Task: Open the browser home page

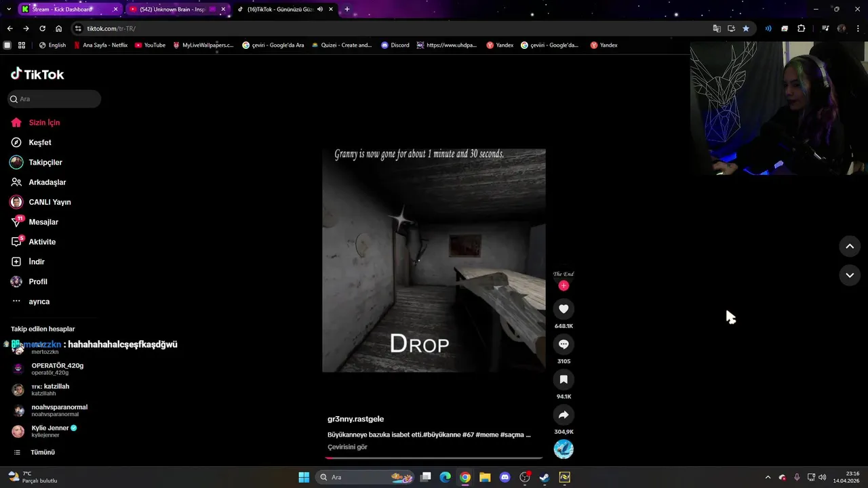Action: coord(58,28)
